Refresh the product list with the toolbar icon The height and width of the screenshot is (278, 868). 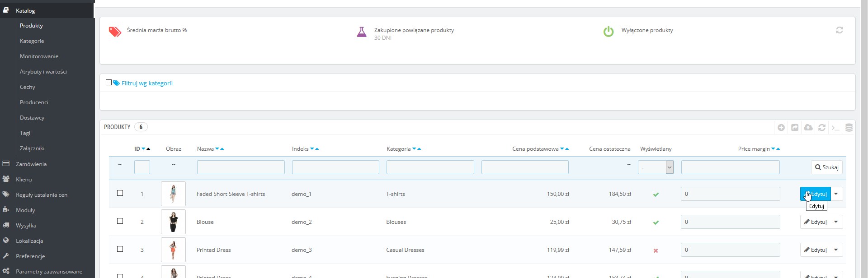[x=822, y=128]
